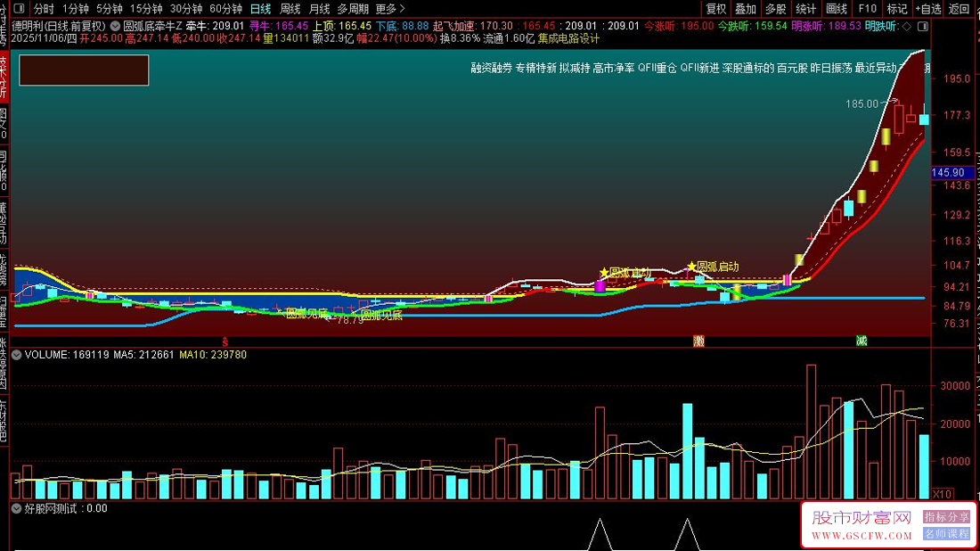980x551 pixels.
Task: Click the red $ marker on timeline
Action: (225, 341)
